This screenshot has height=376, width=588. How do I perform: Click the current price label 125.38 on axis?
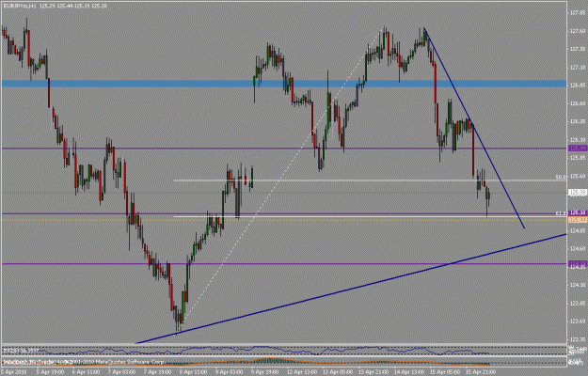[x=578, y=193]
